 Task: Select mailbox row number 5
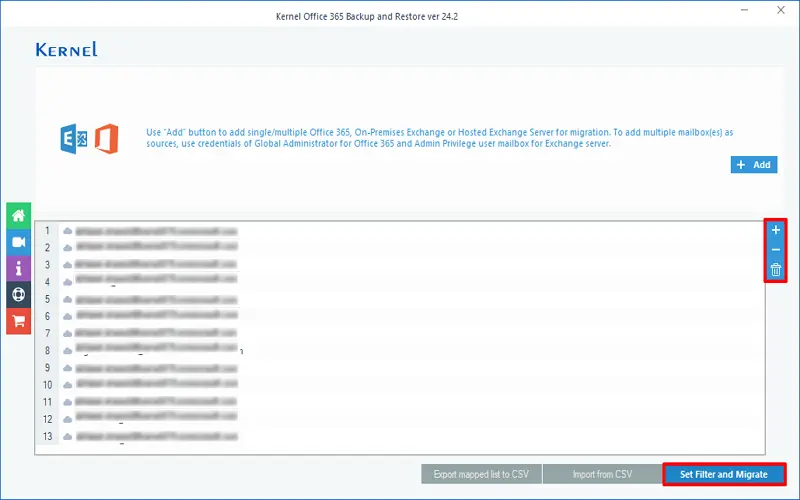point(400,299)
